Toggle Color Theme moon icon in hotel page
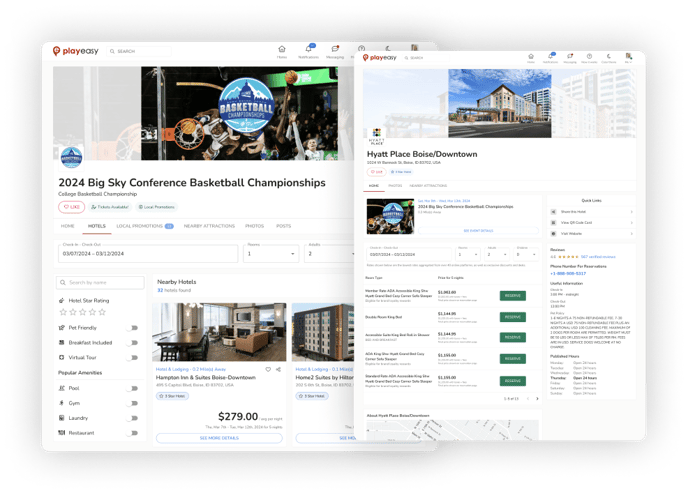The height and width of the screenshot is (493, 688). click(x=609, y=56)
